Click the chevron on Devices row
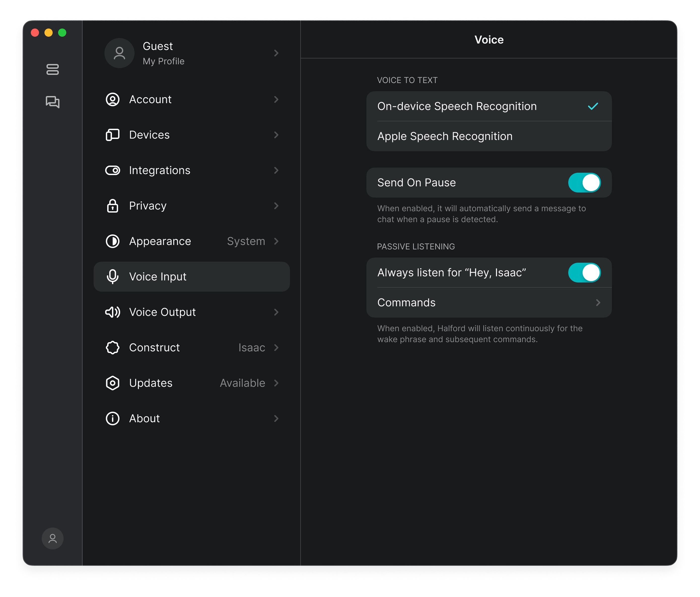The image size is (700, 597). tap(276, 135)
